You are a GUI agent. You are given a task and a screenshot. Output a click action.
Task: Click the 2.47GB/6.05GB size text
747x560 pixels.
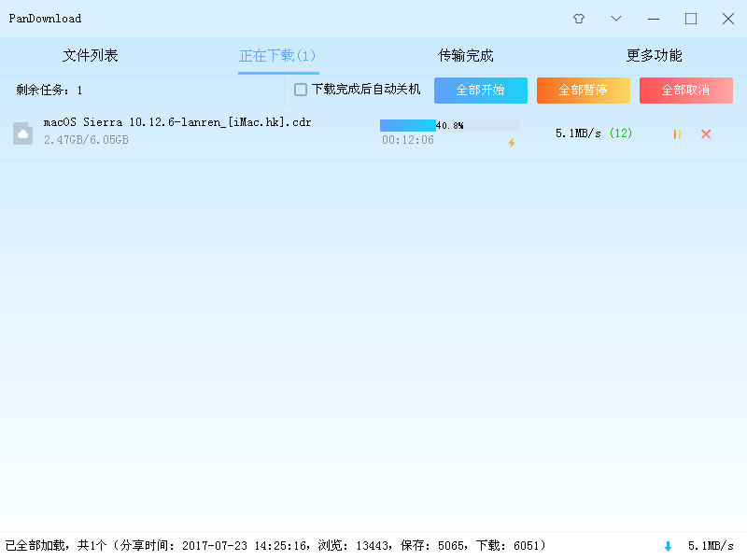[x=86, y=140]
